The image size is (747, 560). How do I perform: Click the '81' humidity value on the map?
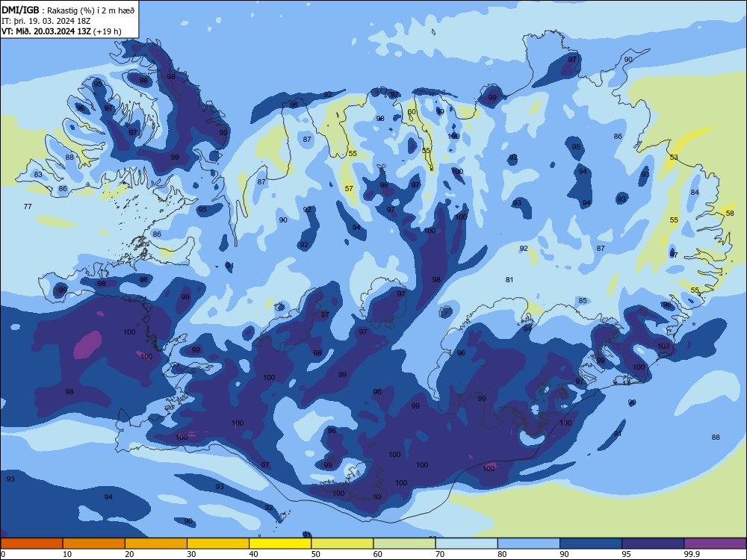(x=509, y=279)
